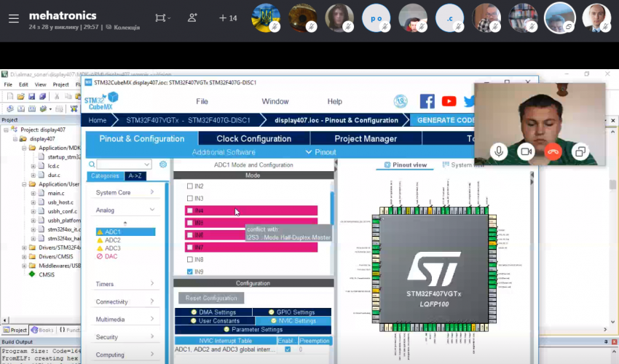The height and width of the screenshot is (364, 619).
Task: Open the User Constants tab
Action: click(x=215, y=321)
